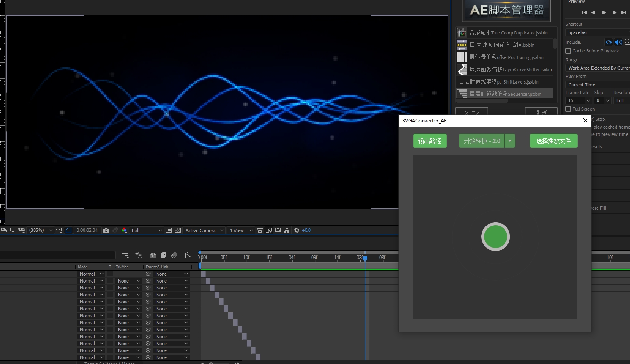Enable motion blur in the timeline
Image resolution: width=630 pixels, height=364 pixels.
[174, 255]
